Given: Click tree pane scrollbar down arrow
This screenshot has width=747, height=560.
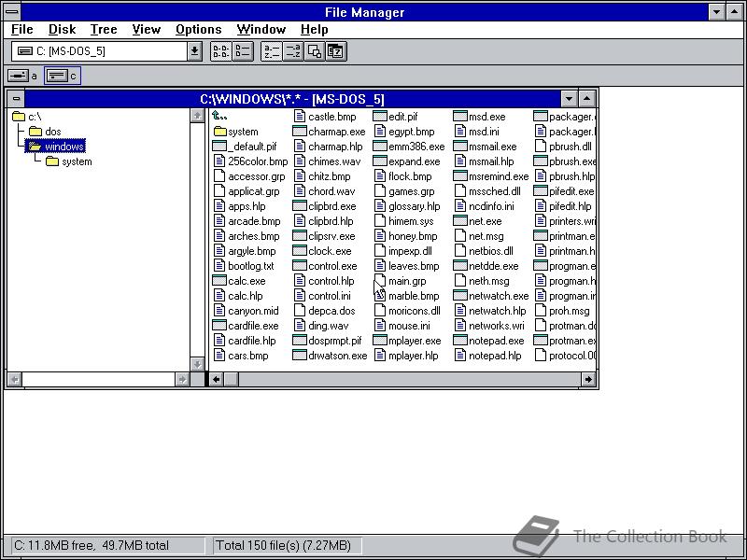Looking at the screenshot, I should tap(197, 364).
